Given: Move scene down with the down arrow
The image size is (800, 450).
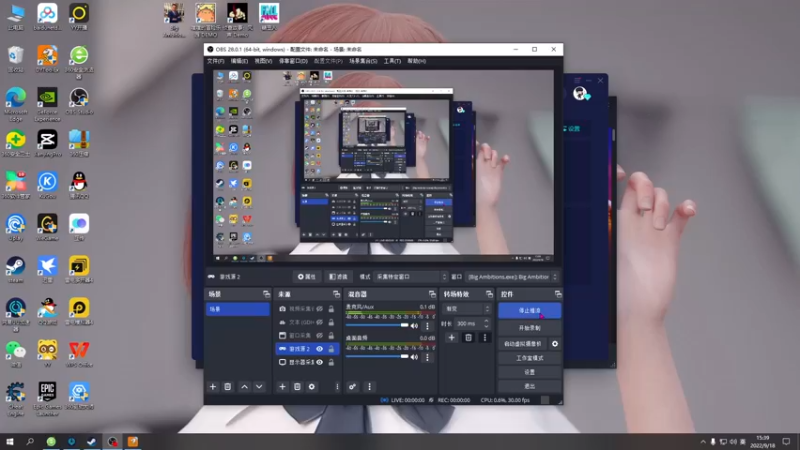Looking at the screenshot, I should pyautogui.click(x=259, y=387).
